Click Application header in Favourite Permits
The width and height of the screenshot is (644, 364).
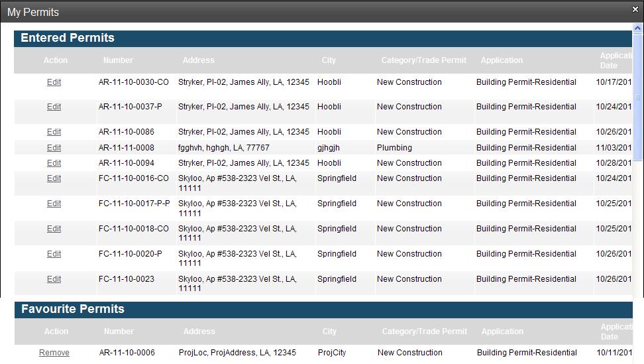(x=502, y=332)
